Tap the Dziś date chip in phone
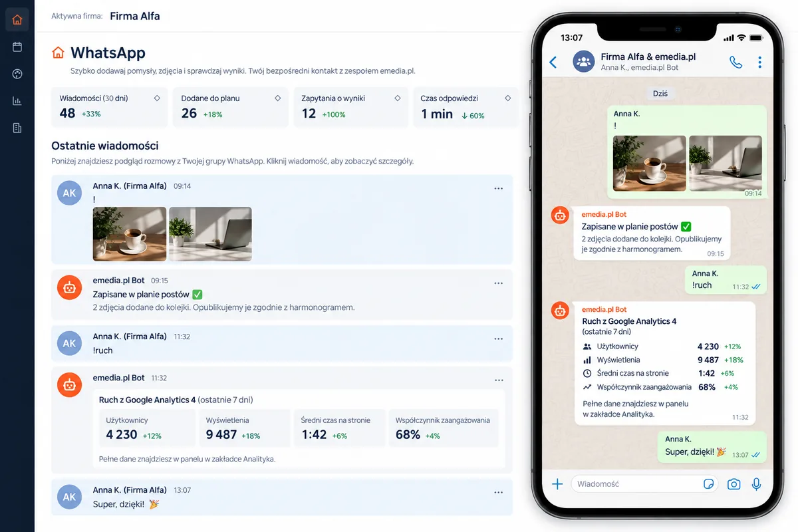 pos(660,94)
